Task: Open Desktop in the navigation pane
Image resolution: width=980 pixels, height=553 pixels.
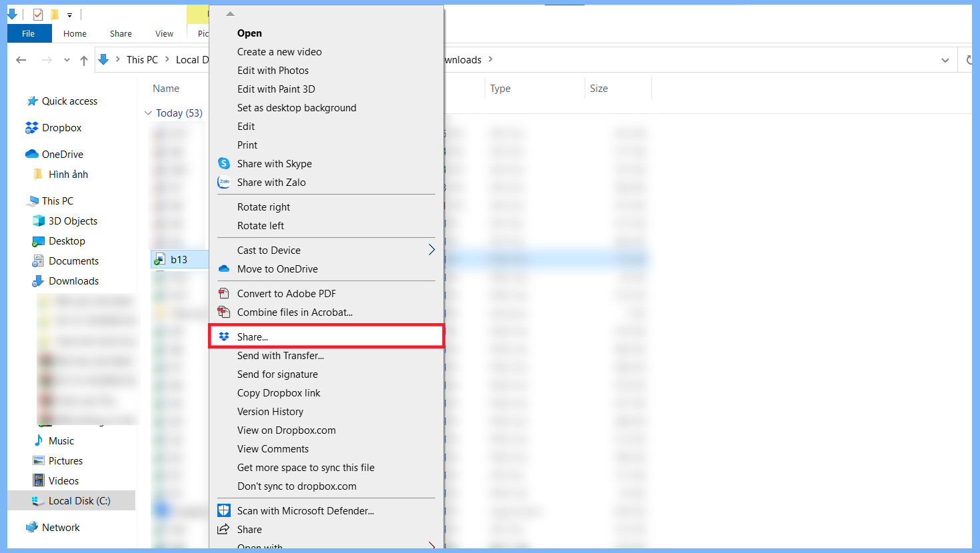Action: [67, 241]
